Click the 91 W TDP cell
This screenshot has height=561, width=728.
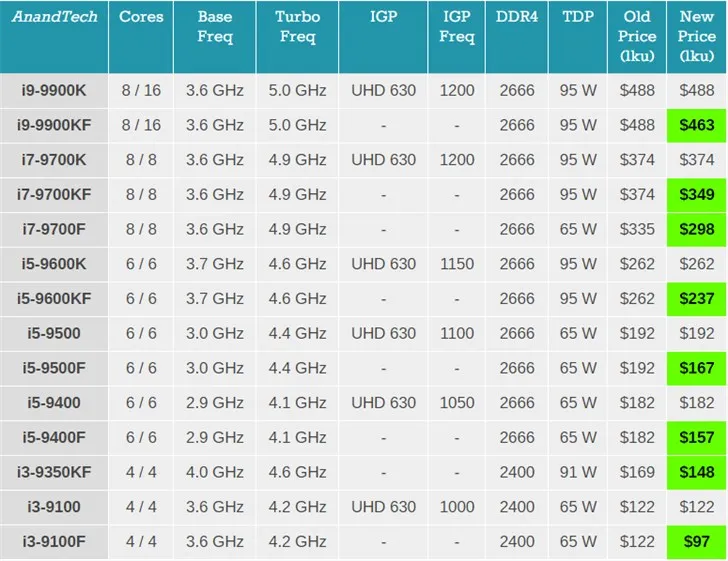click(578, 472)
